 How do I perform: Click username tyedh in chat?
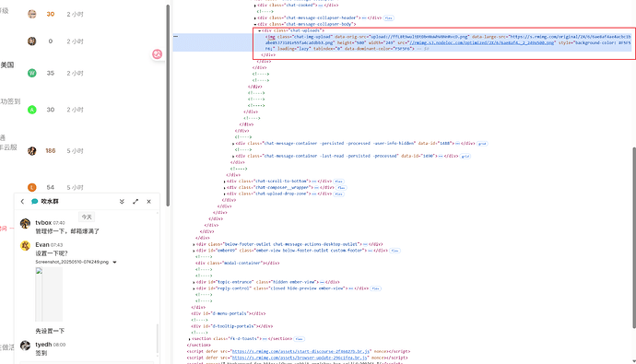[43, 344]
